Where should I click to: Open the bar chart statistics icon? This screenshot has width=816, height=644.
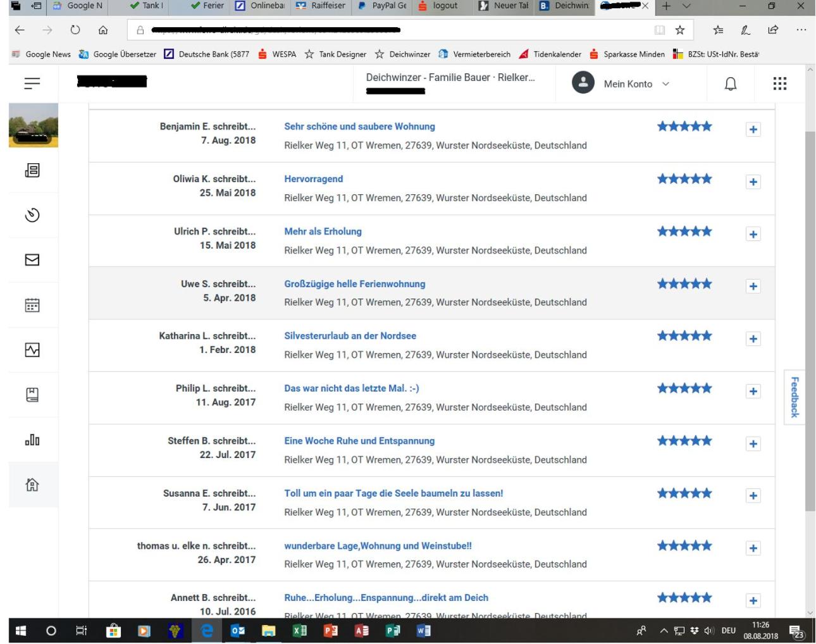tap(32, 440)
